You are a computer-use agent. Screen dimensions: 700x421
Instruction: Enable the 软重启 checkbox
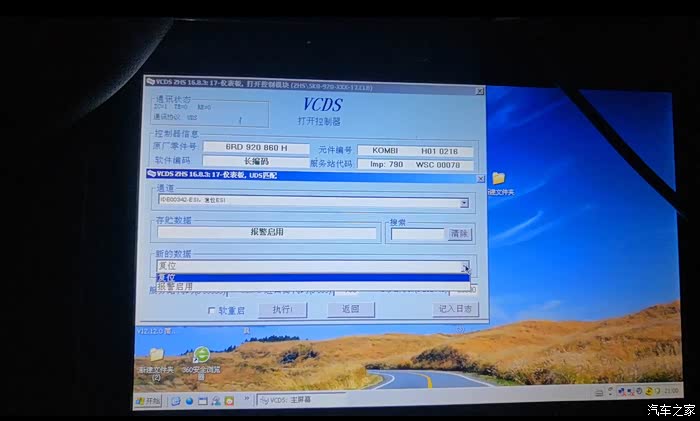pyautogui.click(x=211, y=310)
